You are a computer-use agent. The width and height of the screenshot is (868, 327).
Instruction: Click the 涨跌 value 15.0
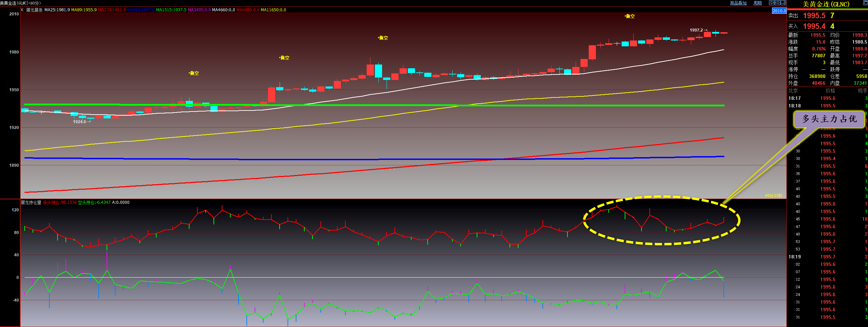820,42
